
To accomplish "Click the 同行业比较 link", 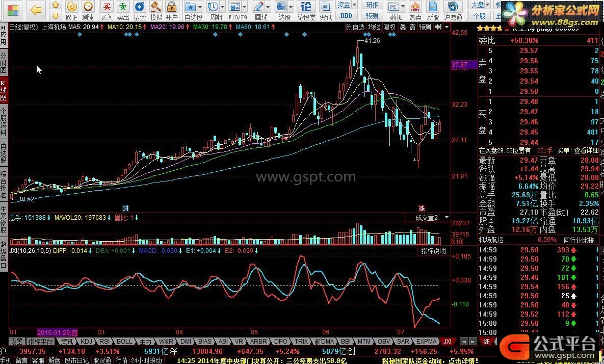I will (x=579, y=240).
